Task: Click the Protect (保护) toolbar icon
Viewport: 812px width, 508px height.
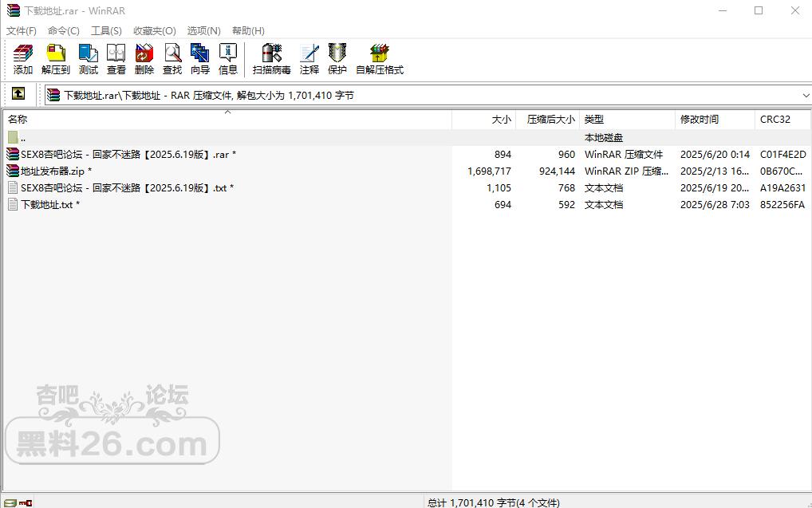Action: click(x=337, y=59)
